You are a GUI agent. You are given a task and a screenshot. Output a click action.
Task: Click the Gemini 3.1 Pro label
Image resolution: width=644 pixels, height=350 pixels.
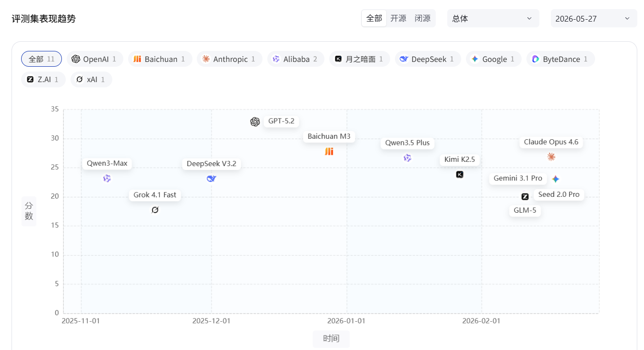click(518, 178)
